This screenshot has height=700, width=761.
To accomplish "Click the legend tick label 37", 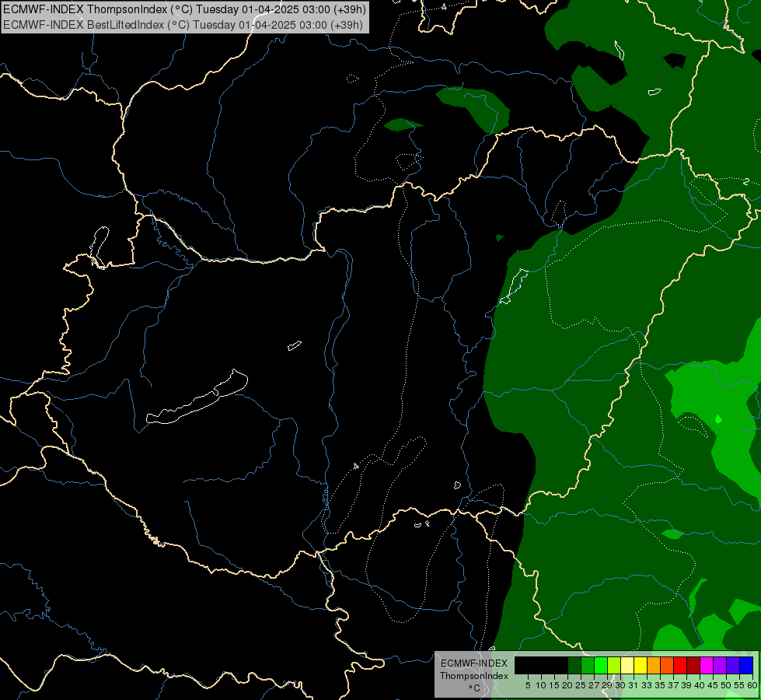I will coord(673,685).
